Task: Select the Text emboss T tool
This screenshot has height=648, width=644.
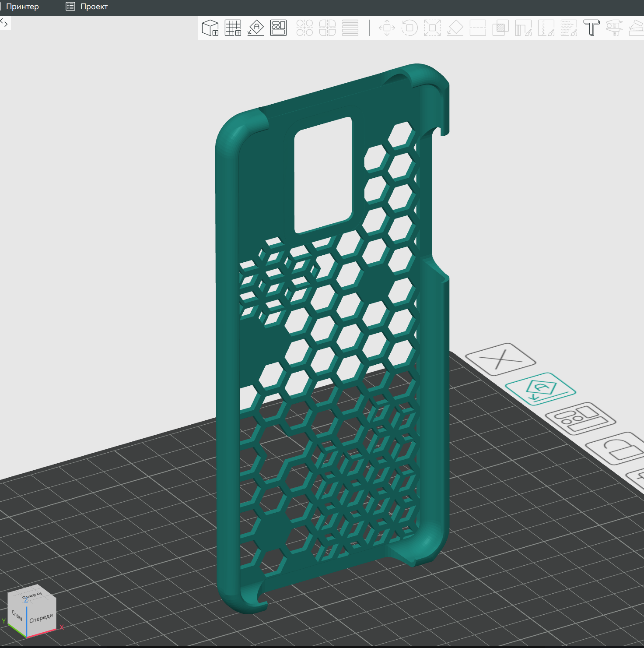Action: pyautogui.click(x=591, y=28)
